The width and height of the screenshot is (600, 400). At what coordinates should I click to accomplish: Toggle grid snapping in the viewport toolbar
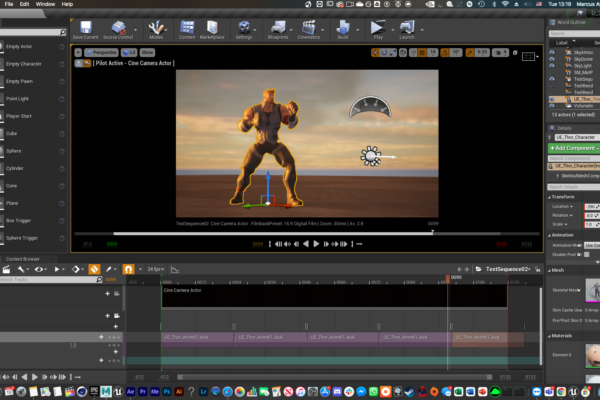pos(422,53)
